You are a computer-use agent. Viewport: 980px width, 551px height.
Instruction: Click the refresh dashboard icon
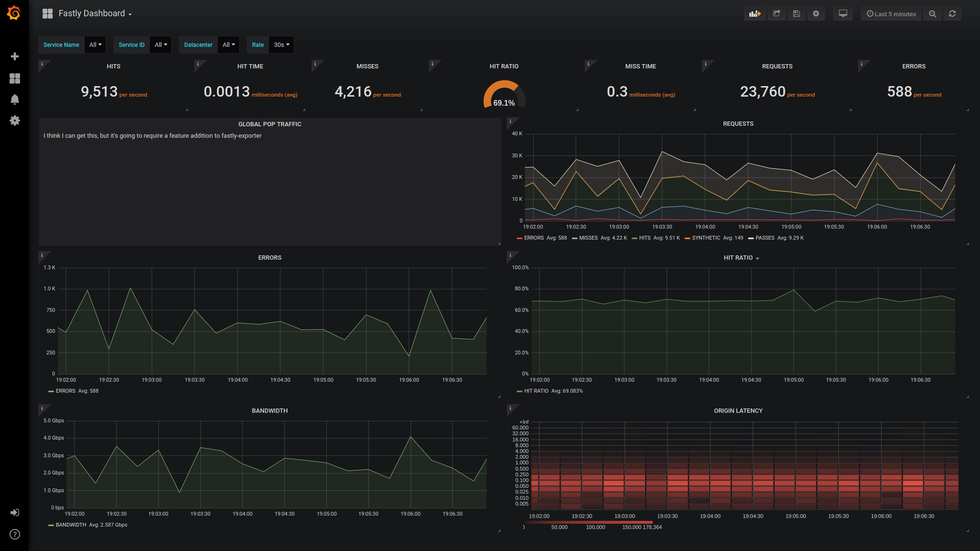952,14
